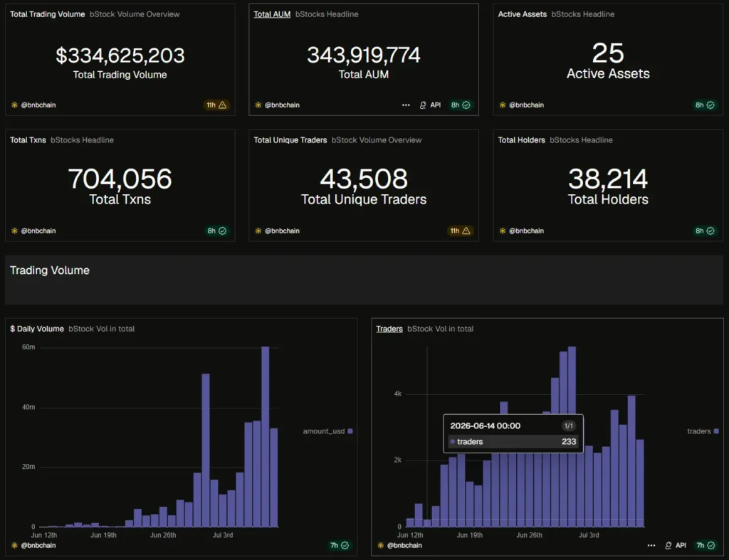Click the 8h status badge on Total AUM

click(461, 105)
